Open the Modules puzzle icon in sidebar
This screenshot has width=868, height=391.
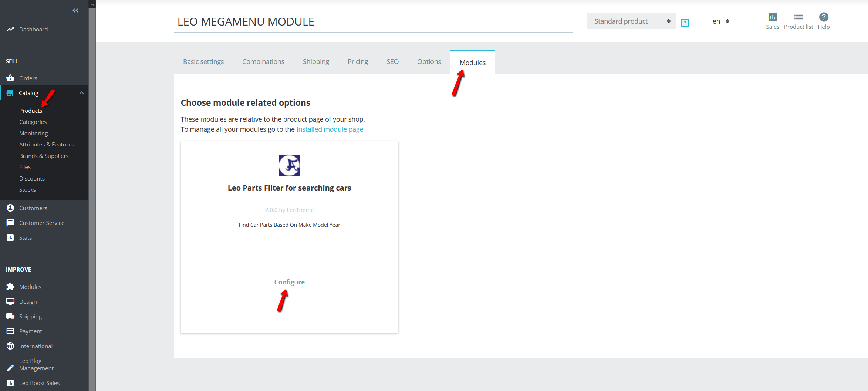click(x=10, y=287)
